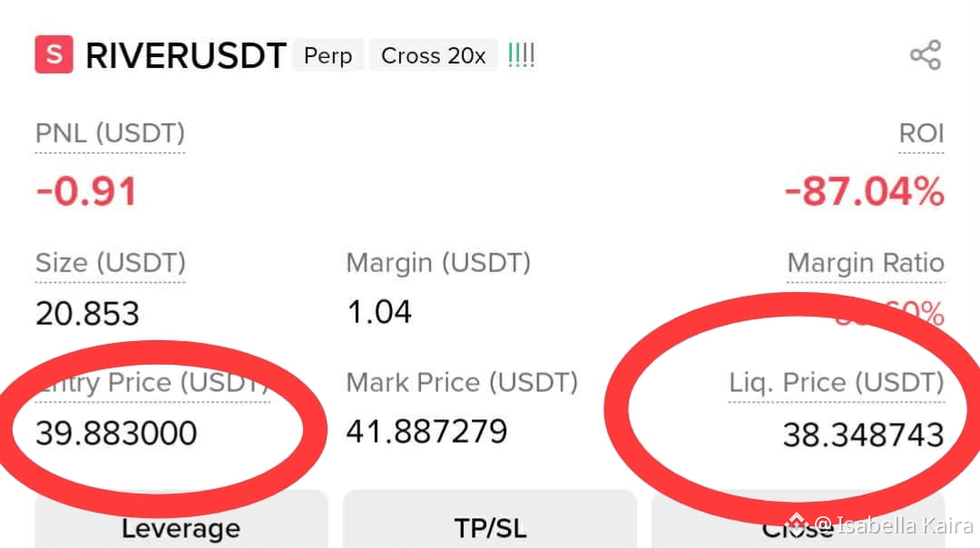Click the 41.887279 mark price value

tap(426, 431)
